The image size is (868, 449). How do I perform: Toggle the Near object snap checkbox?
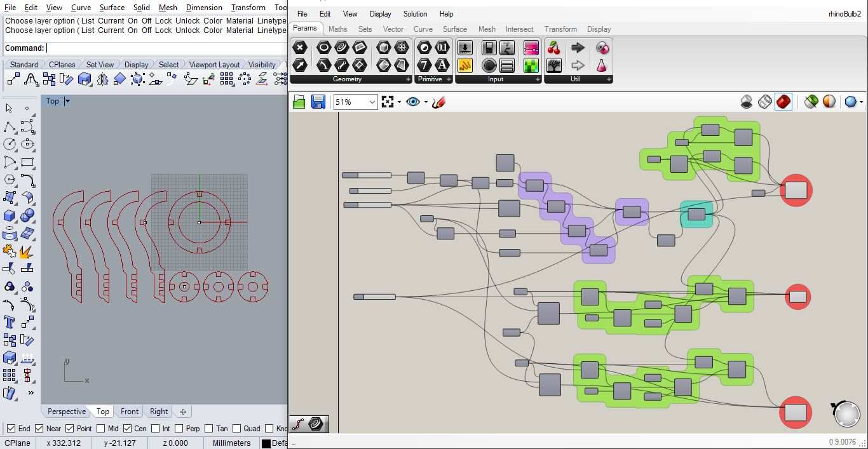coord(39,429)
